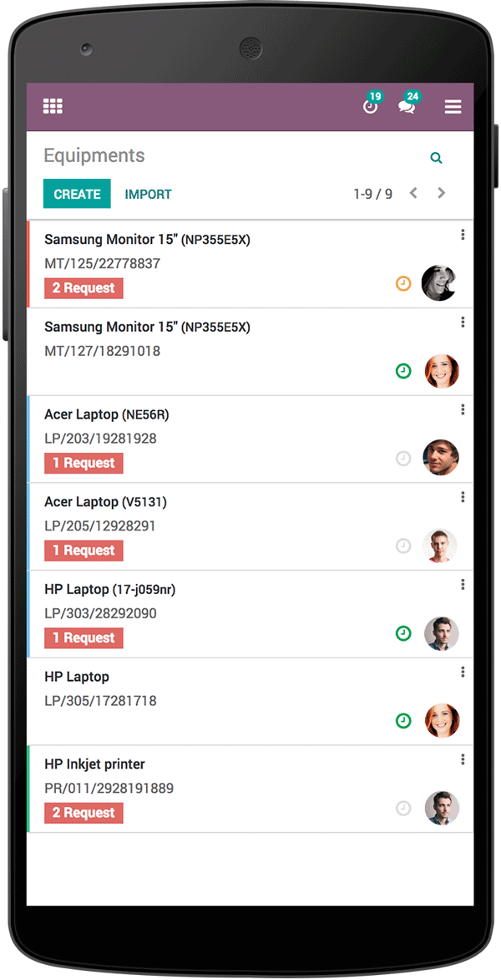Open the kebab menu on Acer Laptop V5131
501x980 pixels.
pos(463,497)
